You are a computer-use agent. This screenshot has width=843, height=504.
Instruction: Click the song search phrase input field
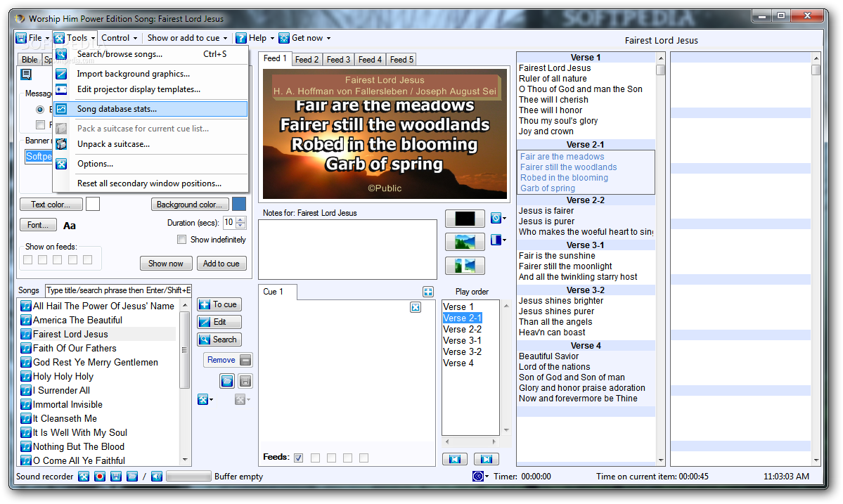[118, 290]
